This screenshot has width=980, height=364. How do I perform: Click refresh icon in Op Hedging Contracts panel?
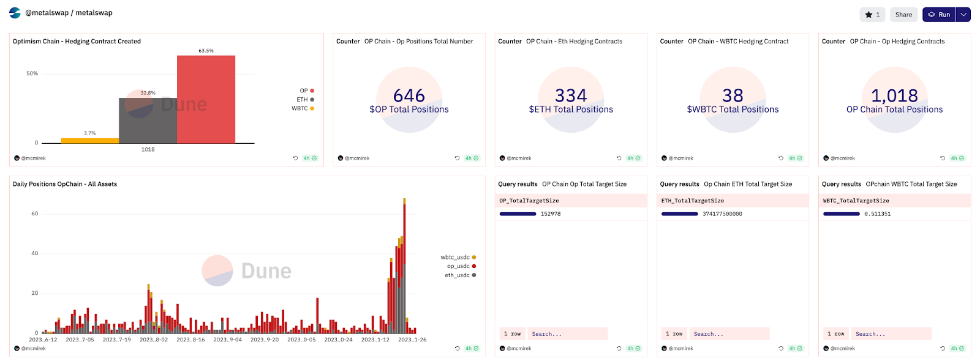click(x=942, y=158)
